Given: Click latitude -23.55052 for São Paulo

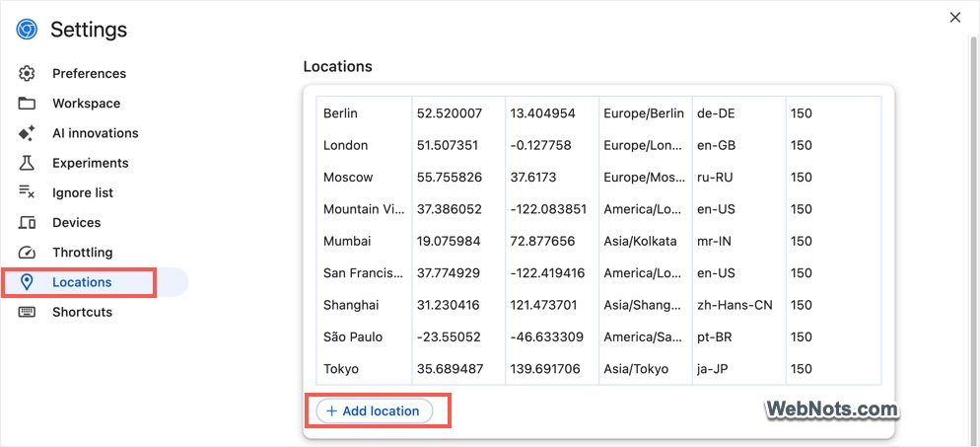Looking at the screenshot, I should point(449,336).
